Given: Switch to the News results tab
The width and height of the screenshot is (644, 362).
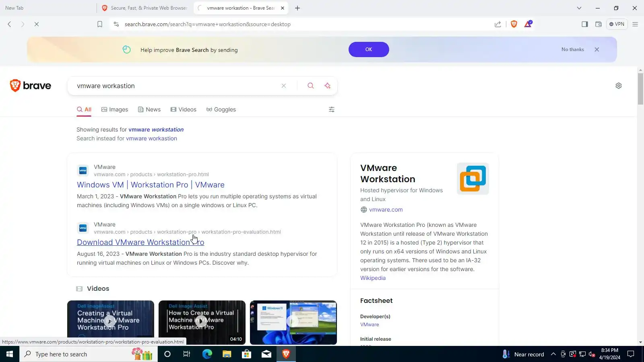Looking at the screenshot, I should 149,109.
